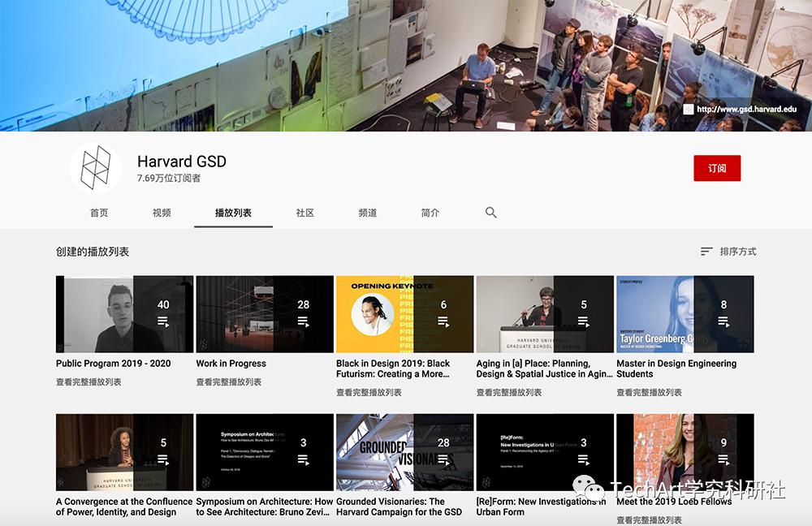
Task: Click playlist icon on Black in Design 2019
Action: [443, 322]
